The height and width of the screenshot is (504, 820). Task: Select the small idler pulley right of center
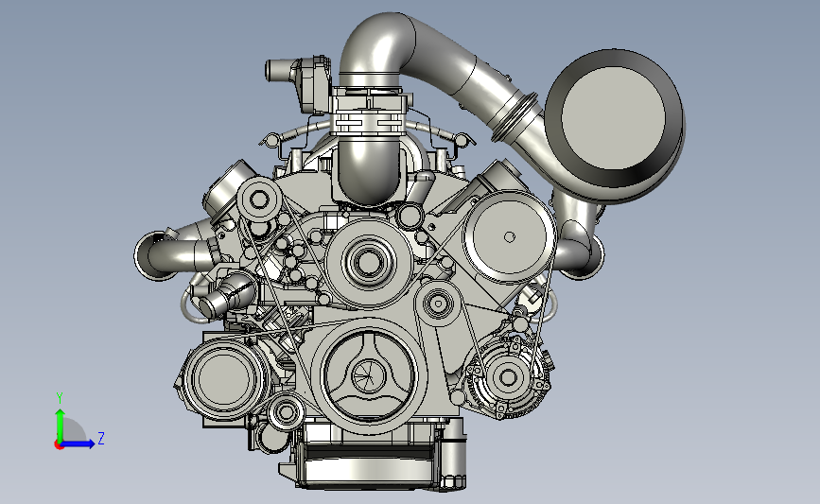pos(438,304)
